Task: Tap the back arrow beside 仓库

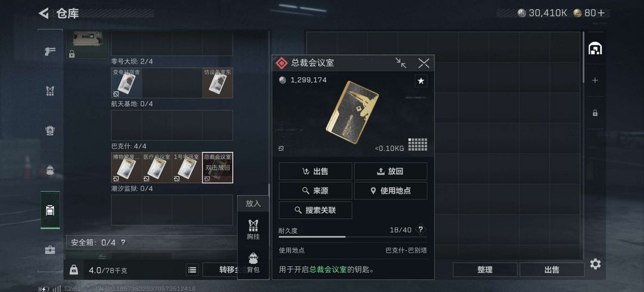Action: (43, 13)
